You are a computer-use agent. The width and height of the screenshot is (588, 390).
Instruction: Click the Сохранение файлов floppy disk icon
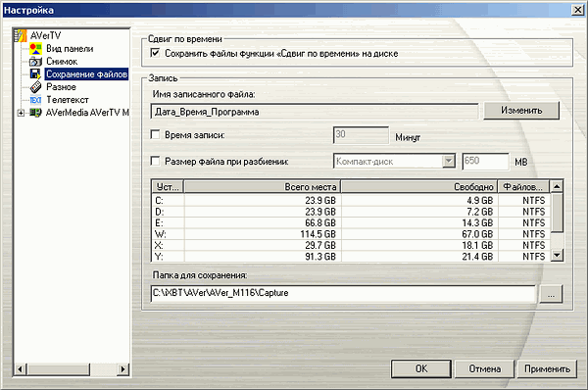(x=35, y=73)
